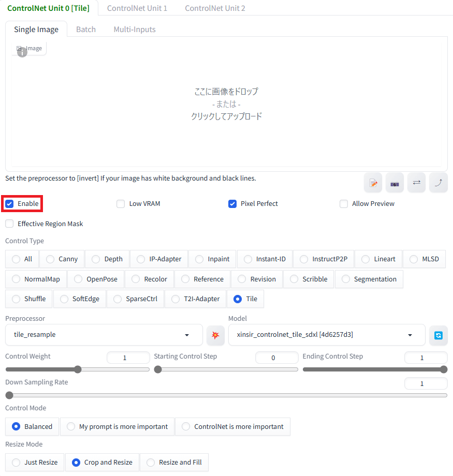Click the Control Weight value field
Viewport: 453px width, 476px height.
click(128, 358)
